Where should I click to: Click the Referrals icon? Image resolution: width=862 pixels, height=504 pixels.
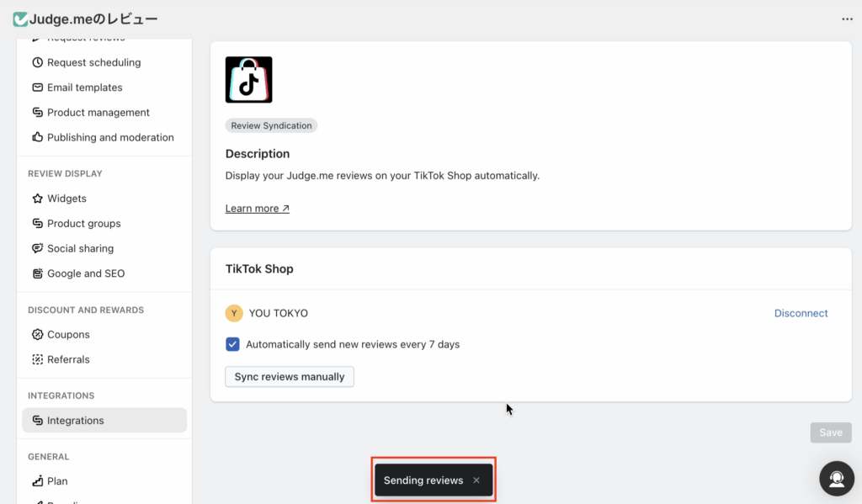[38, 359]
